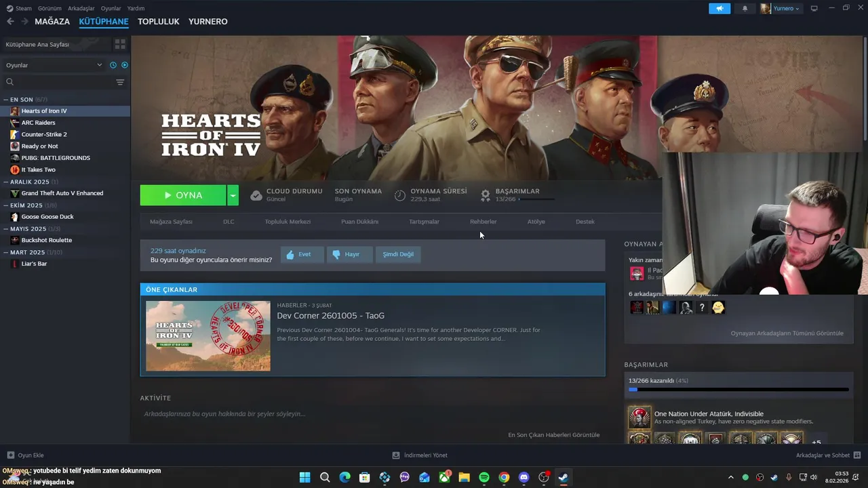Click the +5 more achievements badge

816,442
